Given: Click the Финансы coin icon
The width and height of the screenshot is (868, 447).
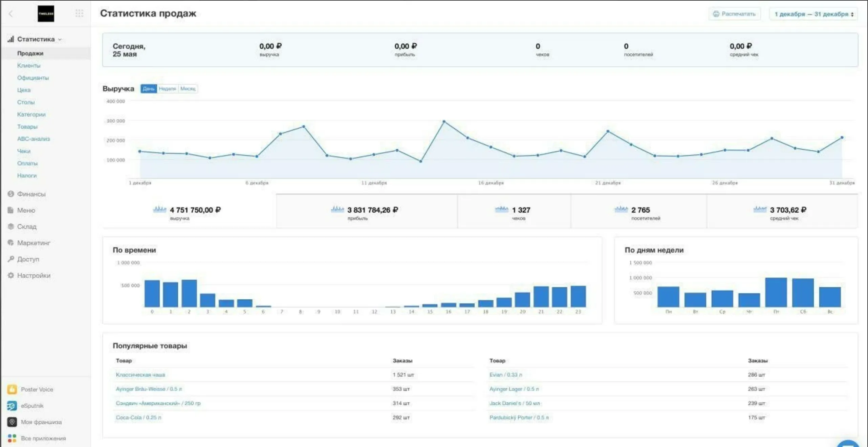Looking at the screenshot, I should pos(11,194).
